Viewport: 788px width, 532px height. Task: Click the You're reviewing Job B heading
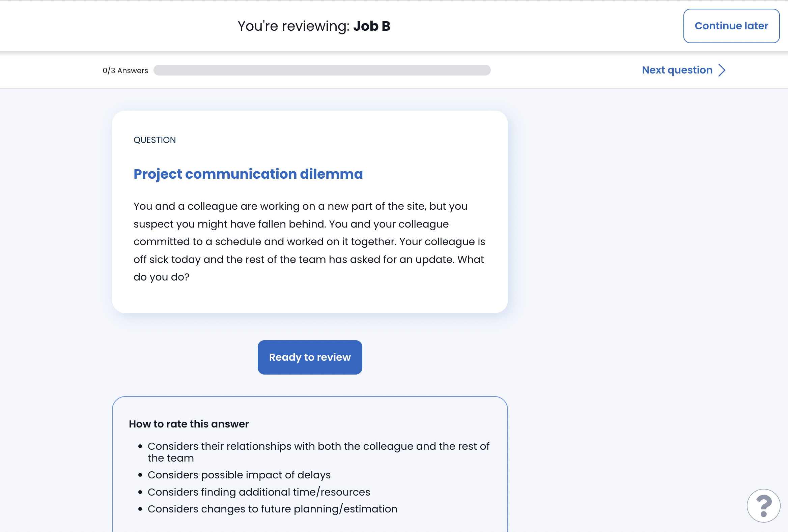click(x=314, y=26)
